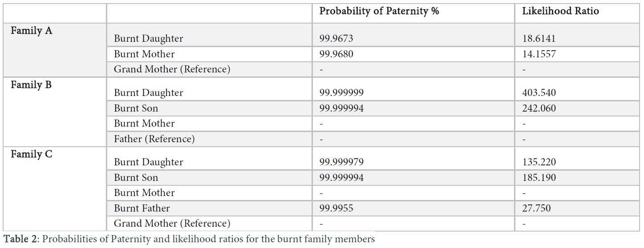Click the 27.750 likelihood ratio cell
The height and width of the screenshot is (248, 644).
536,208
